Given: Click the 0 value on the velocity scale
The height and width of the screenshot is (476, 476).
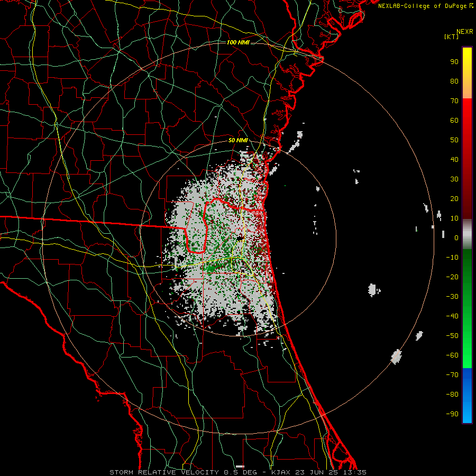Looking at the screenshot, I should pyautogui.click(x=456, y=238).
